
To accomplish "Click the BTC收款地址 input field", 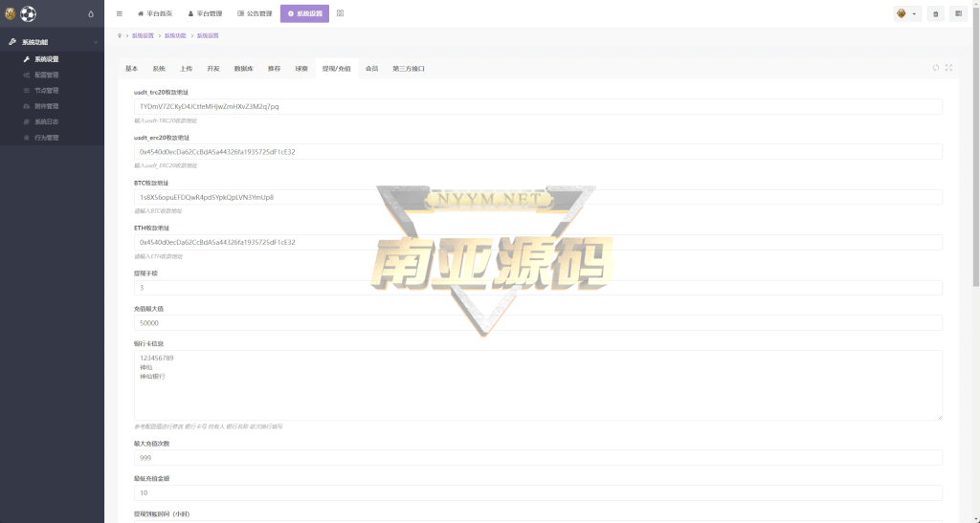I will pyautogui.click(x=538, y=197).
